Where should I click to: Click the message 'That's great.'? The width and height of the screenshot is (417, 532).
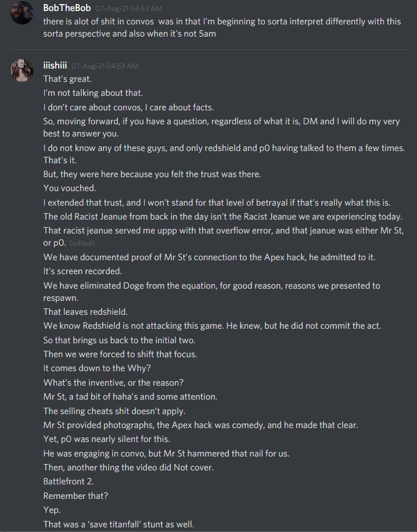[x=67, y=79]
